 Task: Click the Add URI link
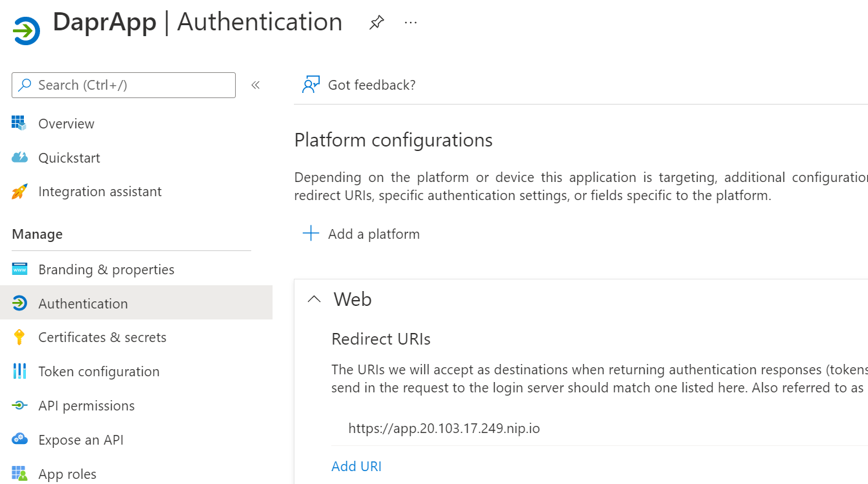356,466
